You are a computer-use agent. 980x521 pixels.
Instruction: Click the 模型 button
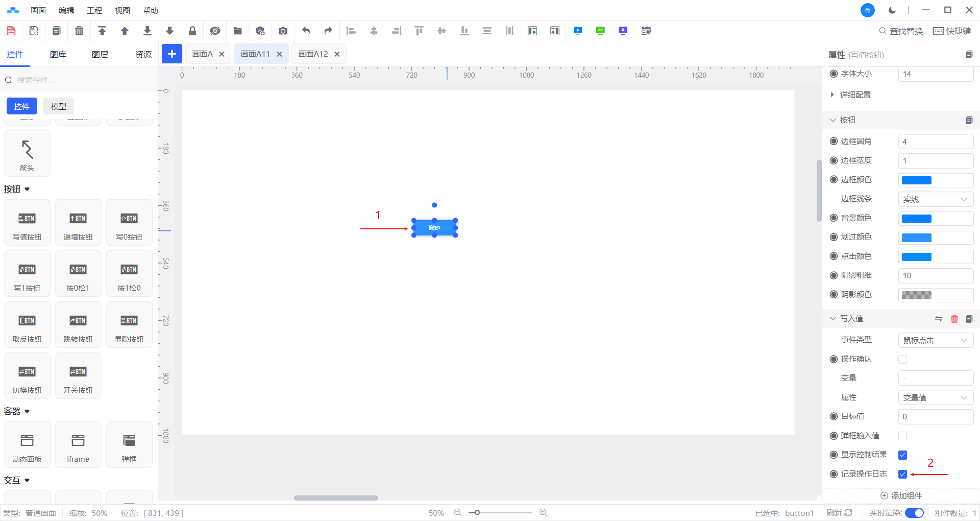59,106
